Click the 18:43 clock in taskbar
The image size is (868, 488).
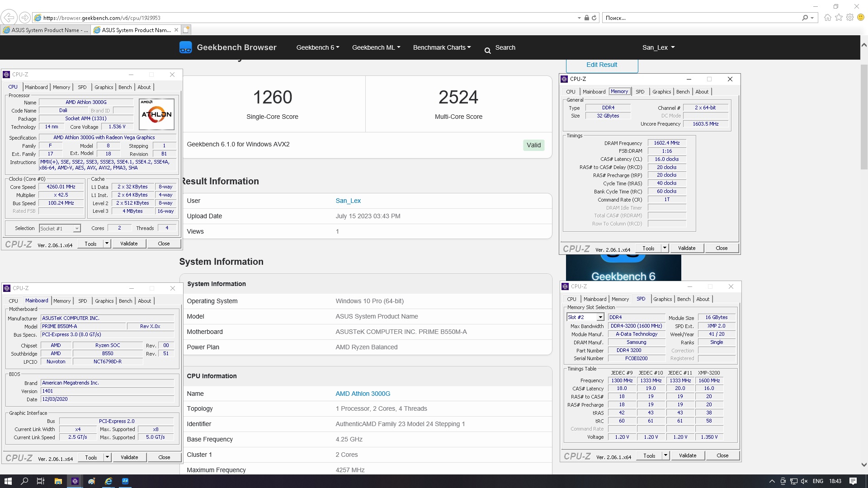(835, 481)
